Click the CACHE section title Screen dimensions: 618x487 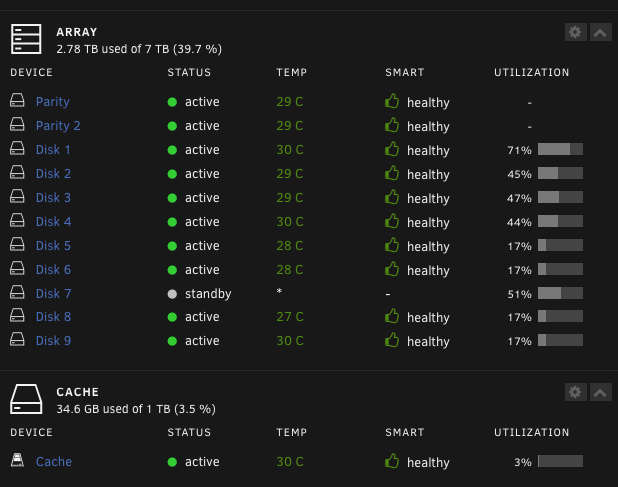tap(78, 392)
